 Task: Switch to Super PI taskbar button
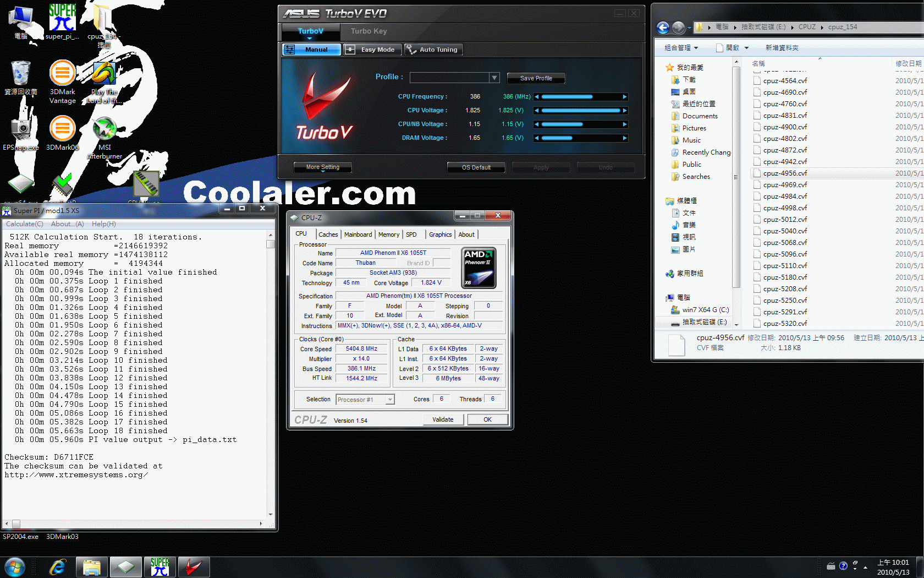click(x=159, y=567)
